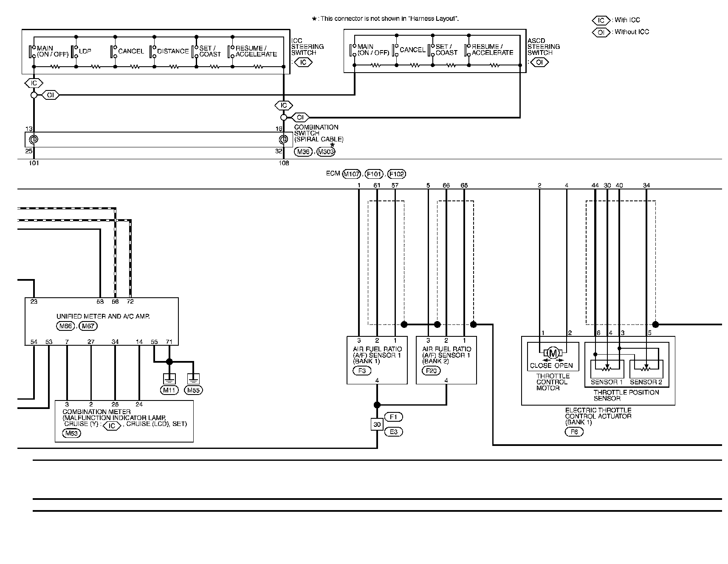Select the F6 connector label

point(574,432)
